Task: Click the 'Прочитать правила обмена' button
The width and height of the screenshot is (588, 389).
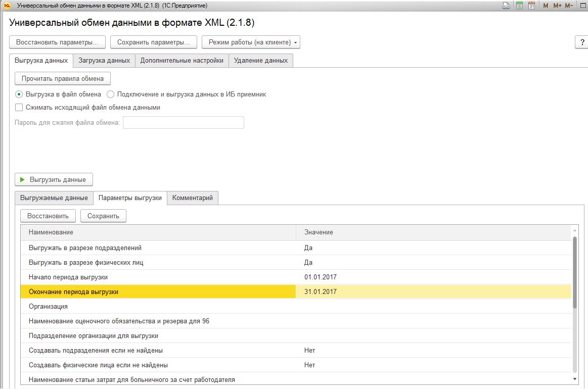Action: [63, 78]
